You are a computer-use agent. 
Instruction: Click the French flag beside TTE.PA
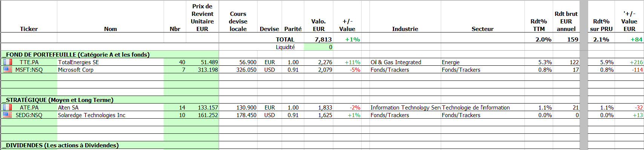point(8,62)
